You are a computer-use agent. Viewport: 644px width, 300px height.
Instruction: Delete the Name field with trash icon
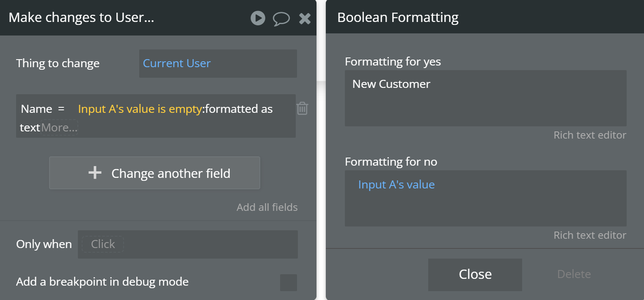click(302, 109)
